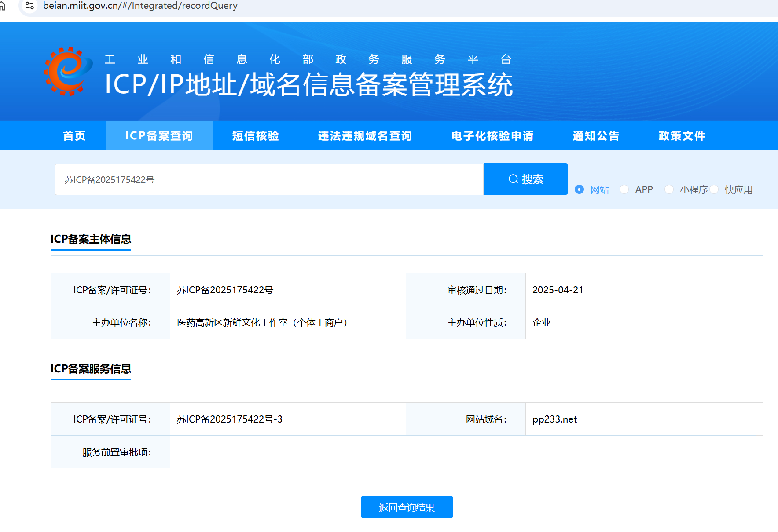Click the MIIT gear logo icon
778x532 pixels.
click(68, 71)
